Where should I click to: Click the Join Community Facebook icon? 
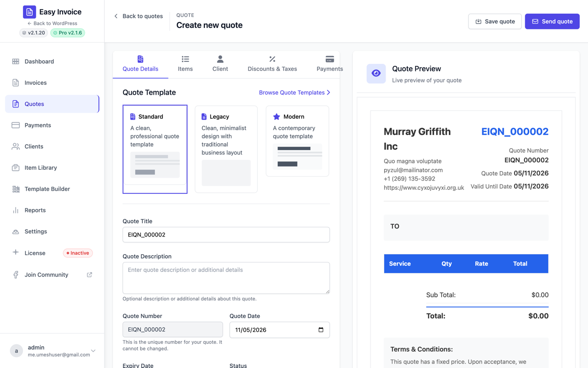pyautogui.click(x=16, y=275)
